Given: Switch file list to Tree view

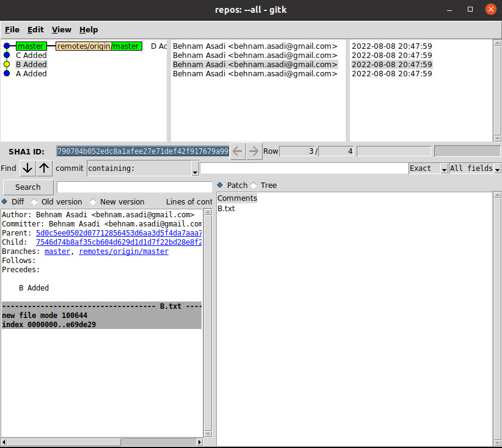Looking at the screenshot, I should click(253, 186).
